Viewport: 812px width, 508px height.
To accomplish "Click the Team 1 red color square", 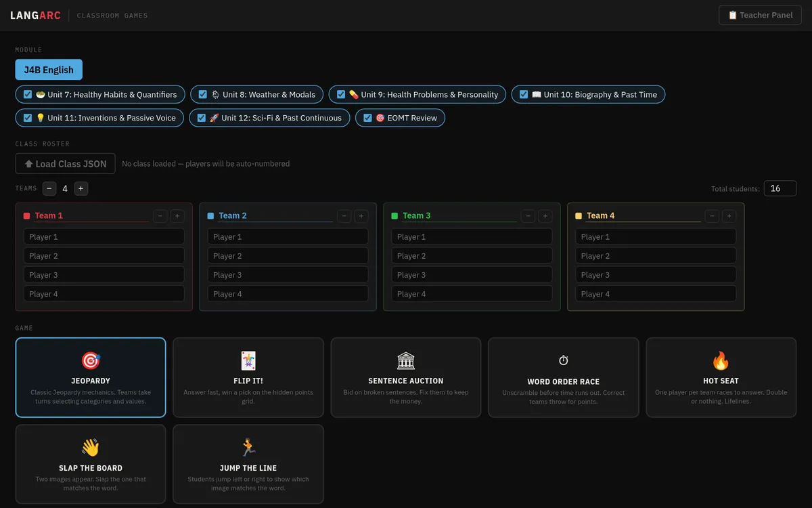I will pos(27,216).
